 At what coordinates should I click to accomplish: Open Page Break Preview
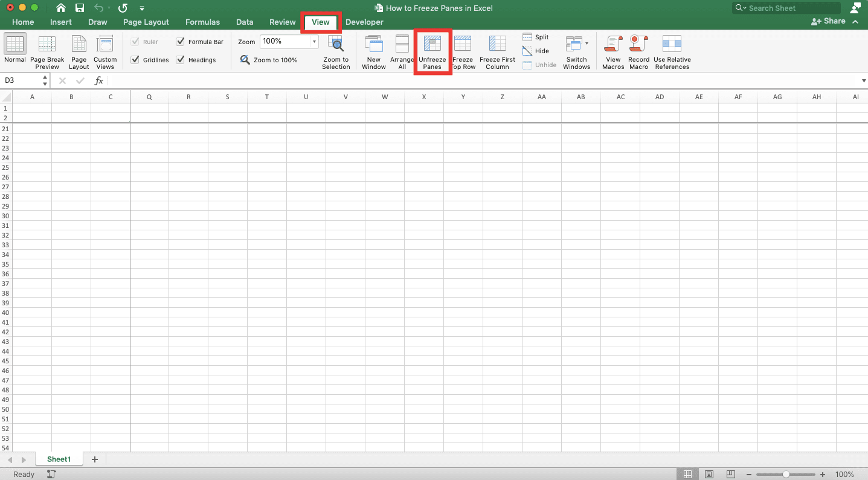(x=47, y=44)
